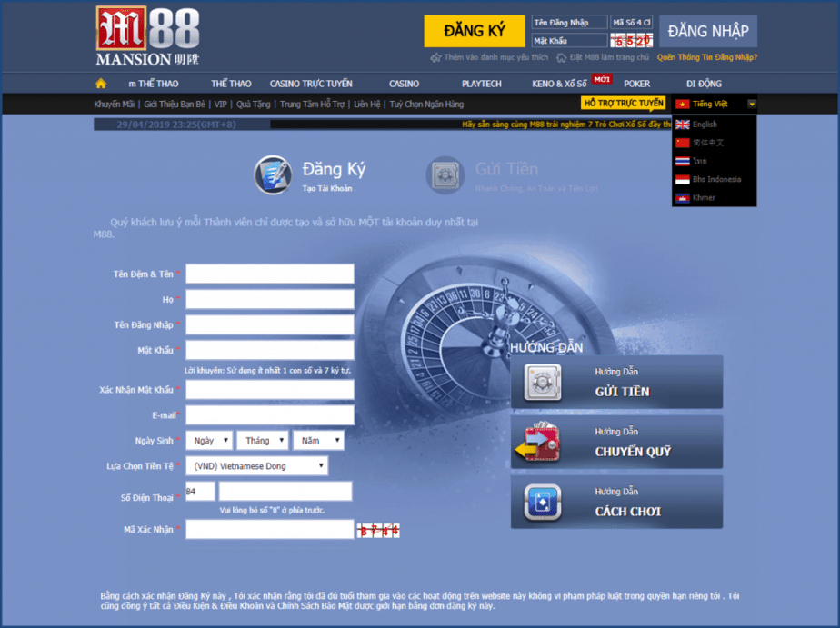Open the m THỂ THAO menu
Screen dimensions: 840x628
coord(154,84)
